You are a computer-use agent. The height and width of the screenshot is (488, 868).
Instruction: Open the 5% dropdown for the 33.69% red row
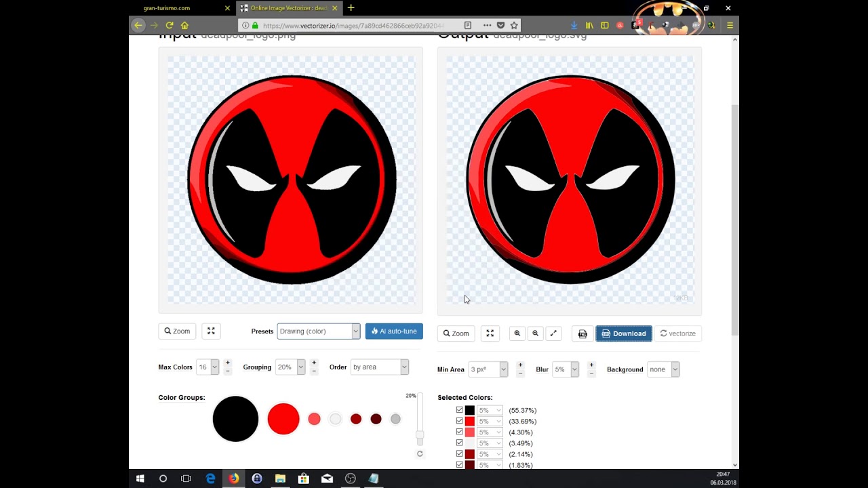pyautogui.click(x=490, y=421)
